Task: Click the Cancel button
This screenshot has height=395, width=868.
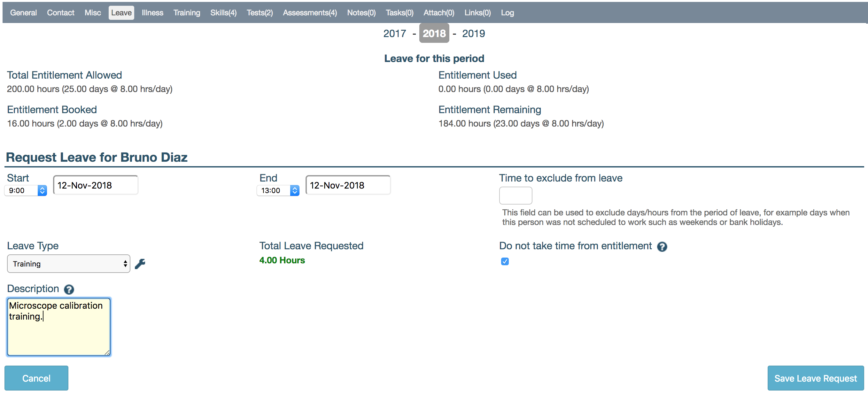Action: click(36, 378)
